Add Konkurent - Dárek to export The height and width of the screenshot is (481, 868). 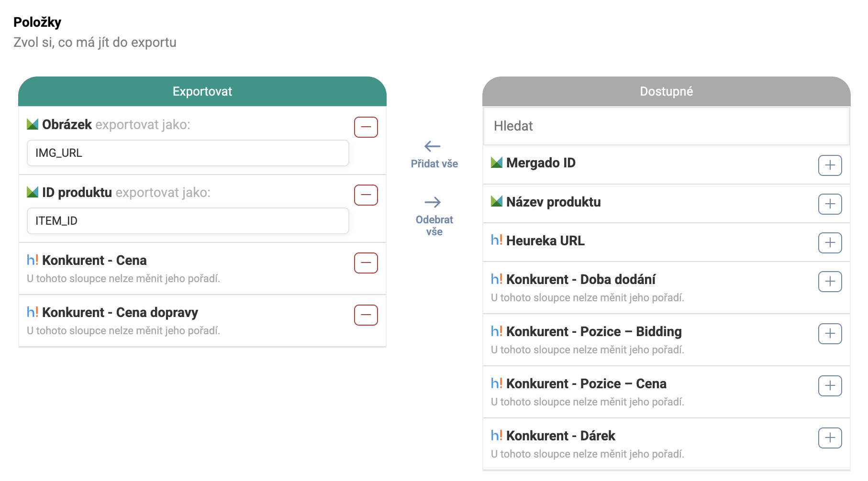point(830,438)
